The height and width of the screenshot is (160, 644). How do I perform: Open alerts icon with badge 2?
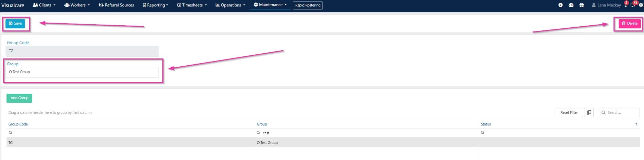pyautogui.click(x=626, y=4)
